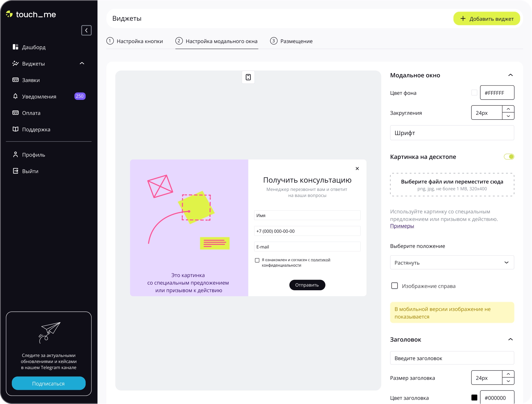The width and height of the screenshot is (532, 404).
Task: Disable the Картинка на десктопе toggle
Action: 509,157
